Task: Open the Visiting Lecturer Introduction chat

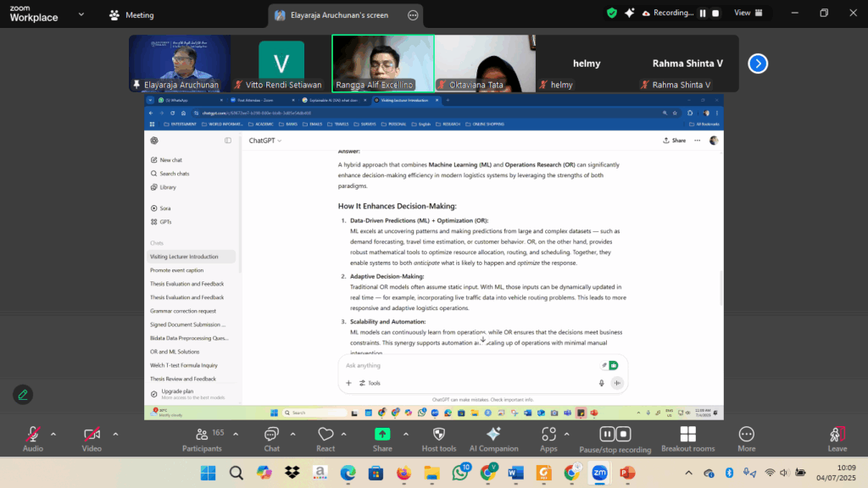Action: [x=191, y=257]
